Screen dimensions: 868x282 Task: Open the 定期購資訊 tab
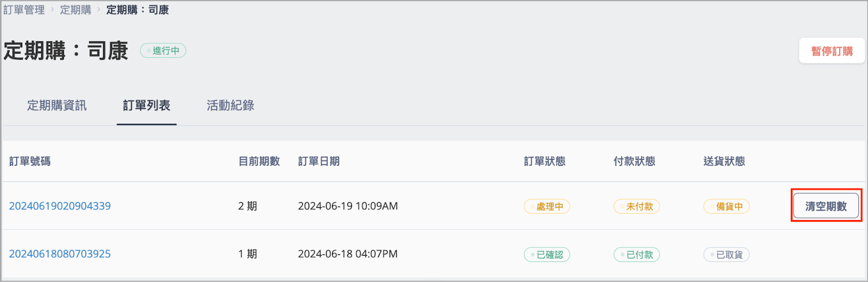click(x=57, y=105)
